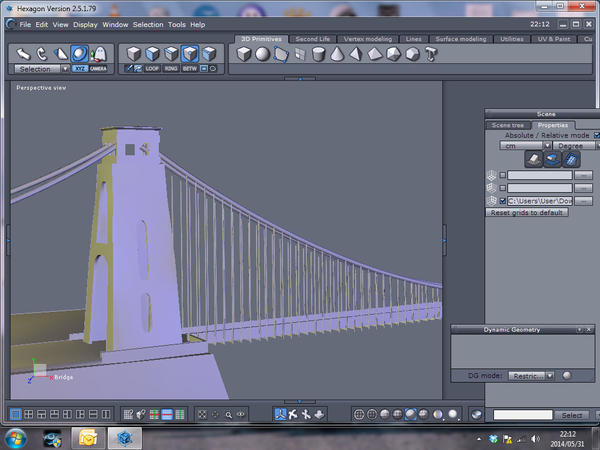
Task: Click the Select button
Action: 572,415
